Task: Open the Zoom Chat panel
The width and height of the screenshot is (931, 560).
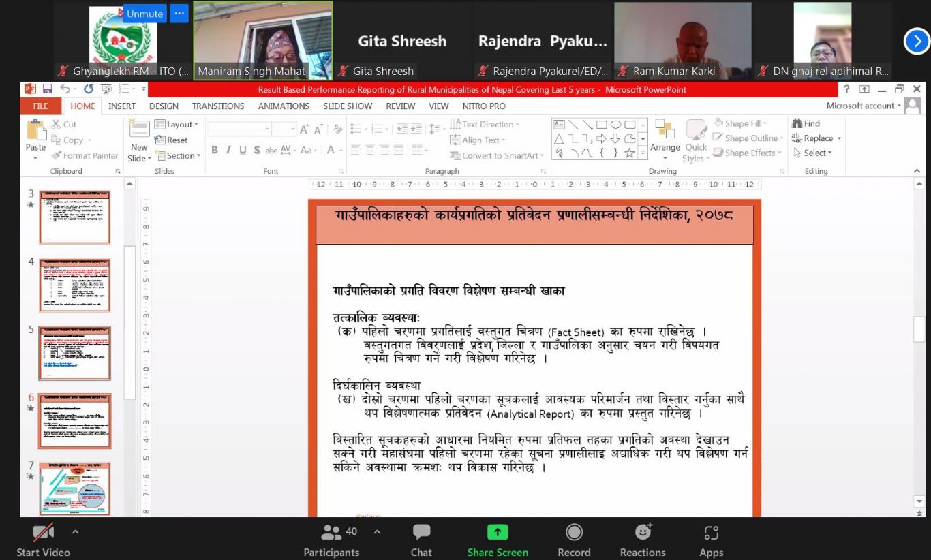Action: click(x=421, y=533)
